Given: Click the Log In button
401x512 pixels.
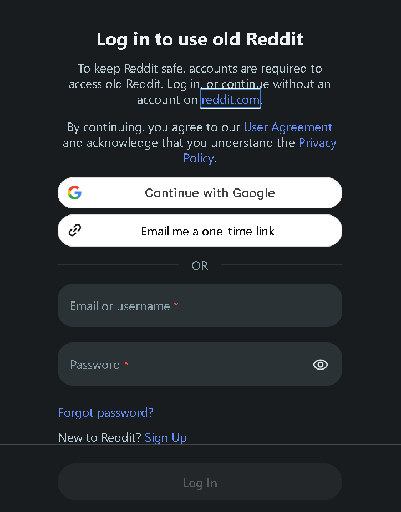Looking at the screenshot, I should (200, 482).
